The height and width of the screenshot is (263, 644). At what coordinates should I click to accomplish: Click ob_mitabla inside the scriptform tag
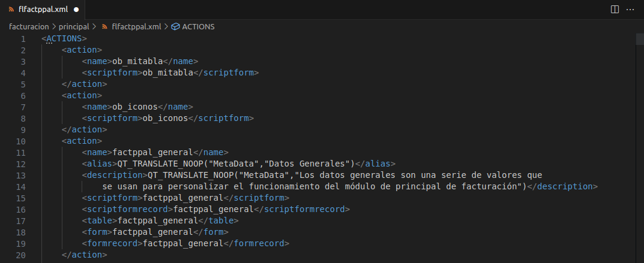coord(167,73)
